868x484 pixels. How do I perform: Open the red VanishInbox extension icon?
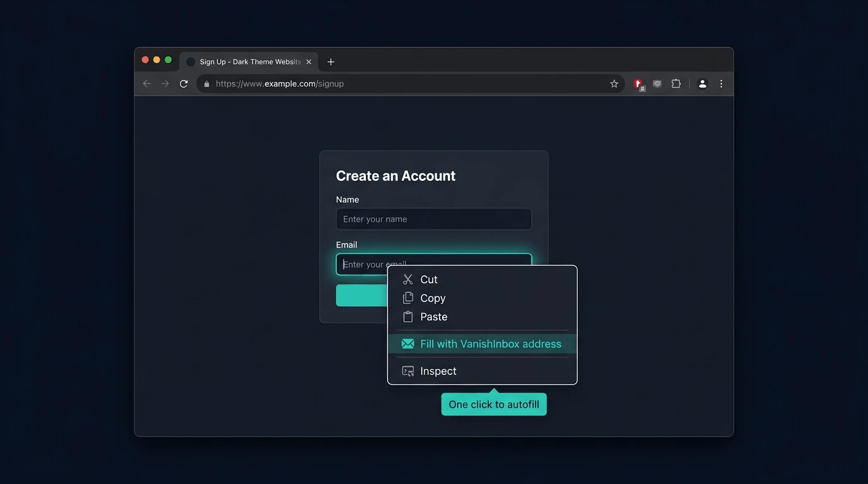[x=638, y=84]
